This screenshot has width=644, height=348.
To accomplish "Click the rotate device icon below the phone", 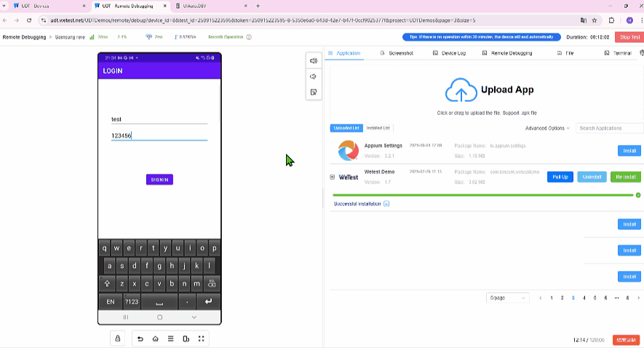I will pos(186,339).
